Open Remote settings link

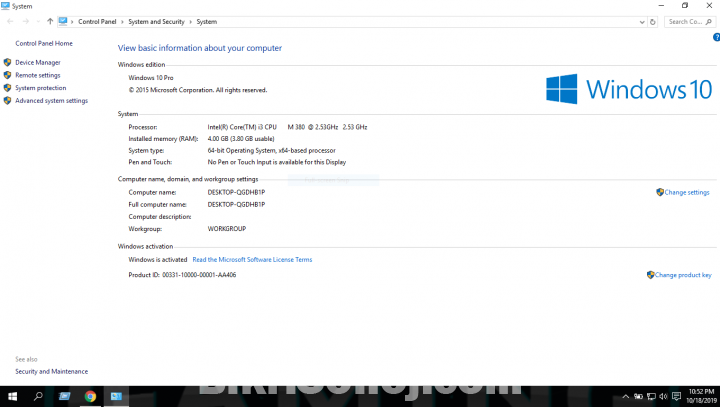(38, 75)
